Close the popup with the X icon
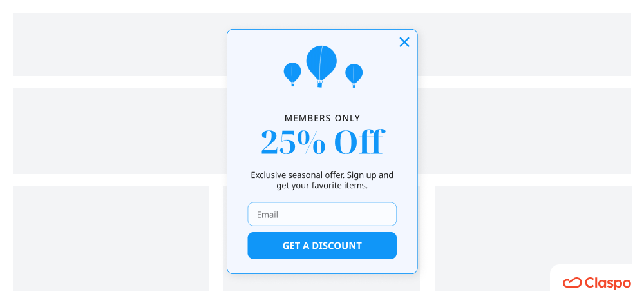The image size is (644, 303). pyautogui.click(x=404, y=42)
